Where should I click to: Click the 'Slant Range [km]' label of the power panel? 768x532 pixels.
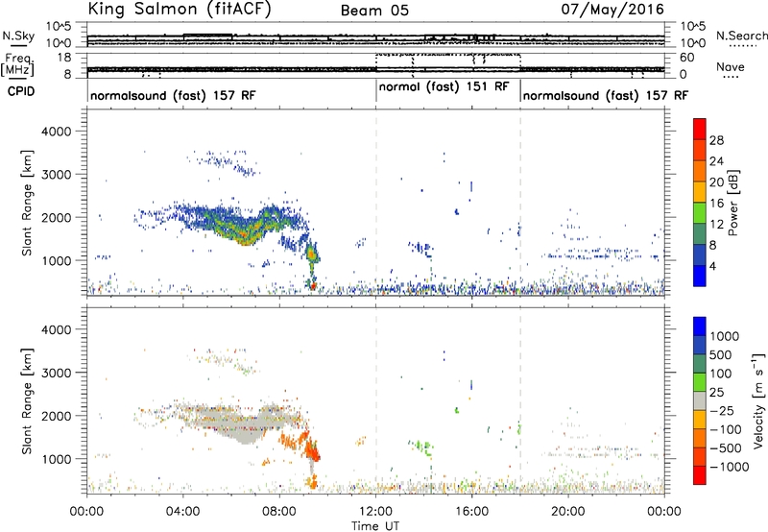pyautogui.click(x=27, y=204)
